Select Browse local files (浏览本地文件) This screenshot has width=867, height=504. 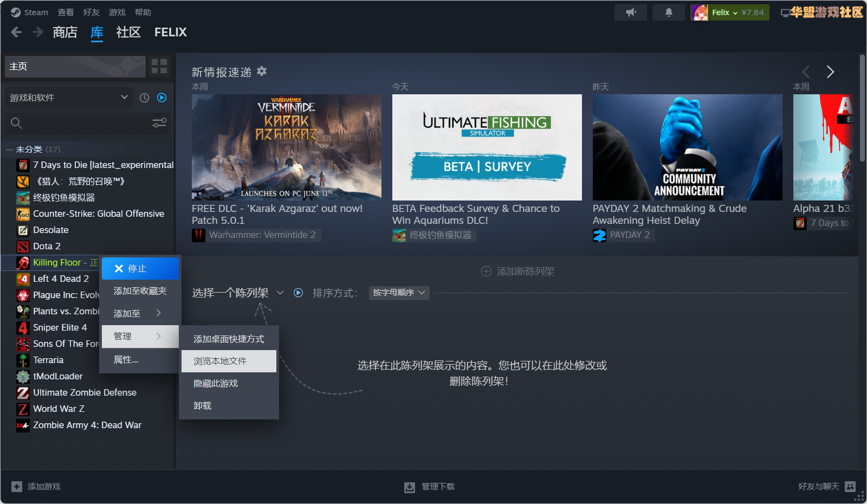(x=229, y=361)
